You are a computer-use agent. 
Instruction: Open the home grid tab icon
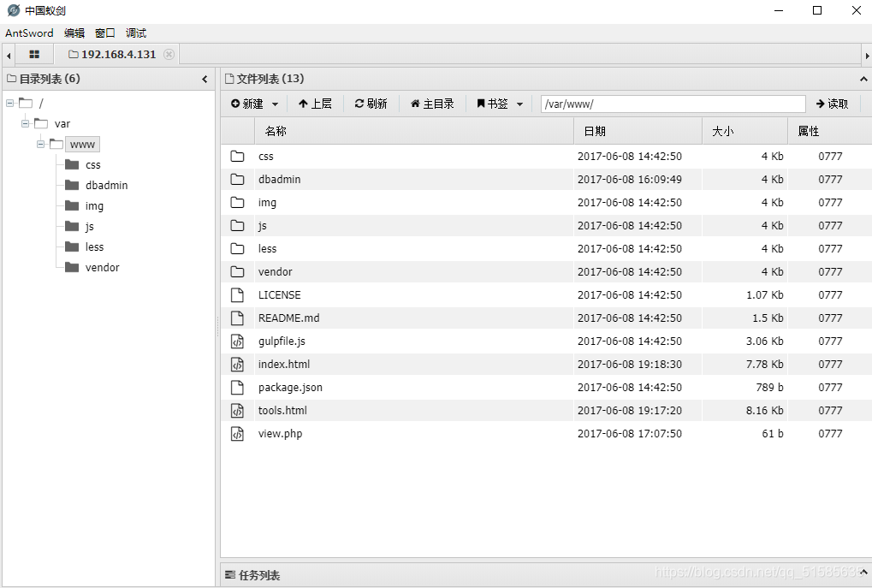(x=34, y=55)
